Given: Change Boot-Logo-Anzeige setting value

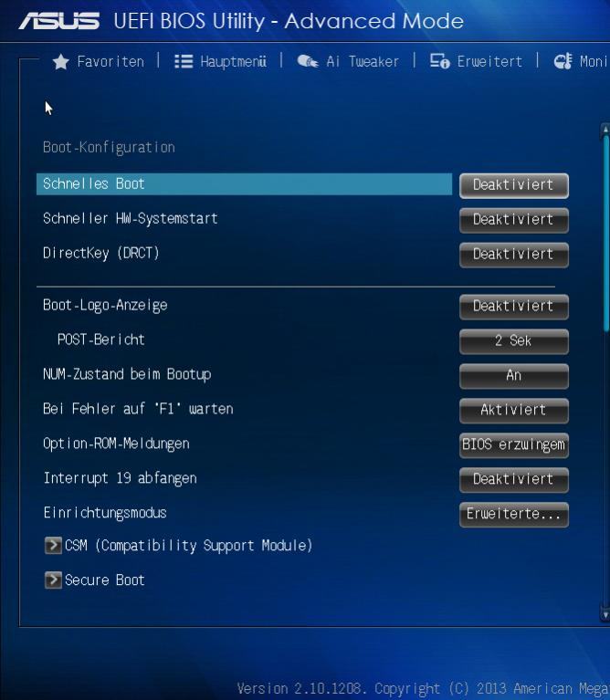Looking at the screenshot, I should (x=513, y=307).
